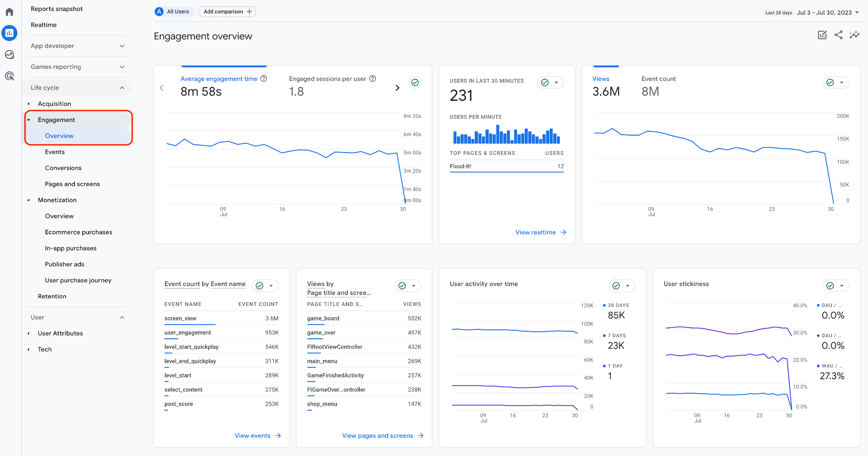868x456 pixels.
Task: Select the Views metric tab
Action: 606,86
